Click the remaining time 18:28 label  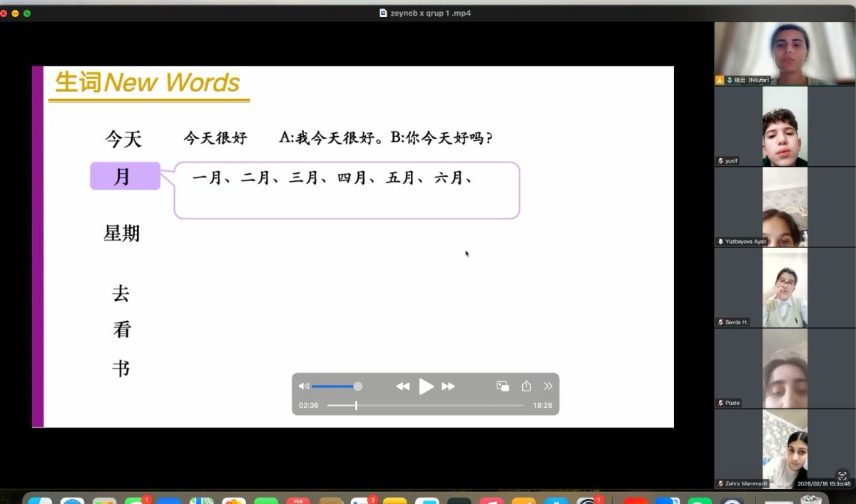(542, 405)
